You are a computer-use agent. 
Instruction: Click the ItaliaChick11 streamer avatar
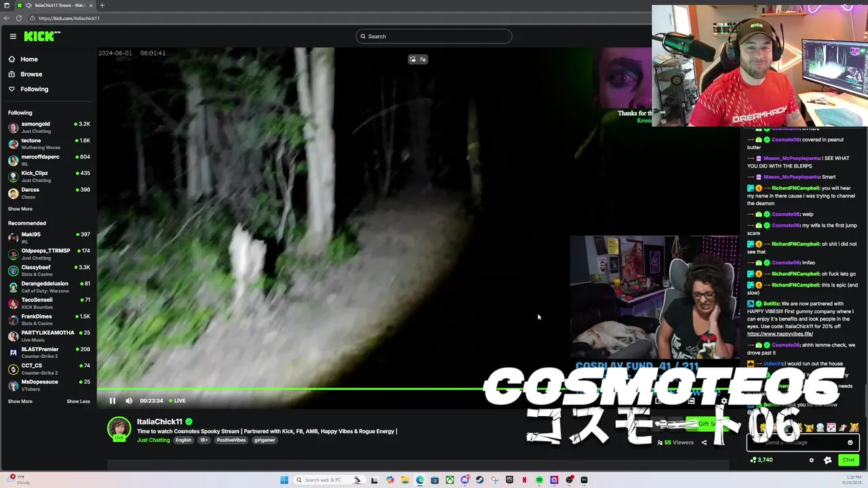tap(119, 429)
